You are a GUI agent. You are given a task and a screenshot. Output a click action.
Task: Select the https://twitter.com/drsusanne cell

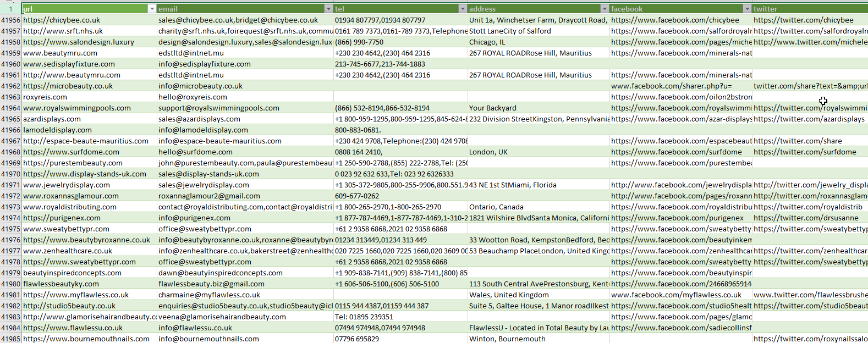[810, 218]
